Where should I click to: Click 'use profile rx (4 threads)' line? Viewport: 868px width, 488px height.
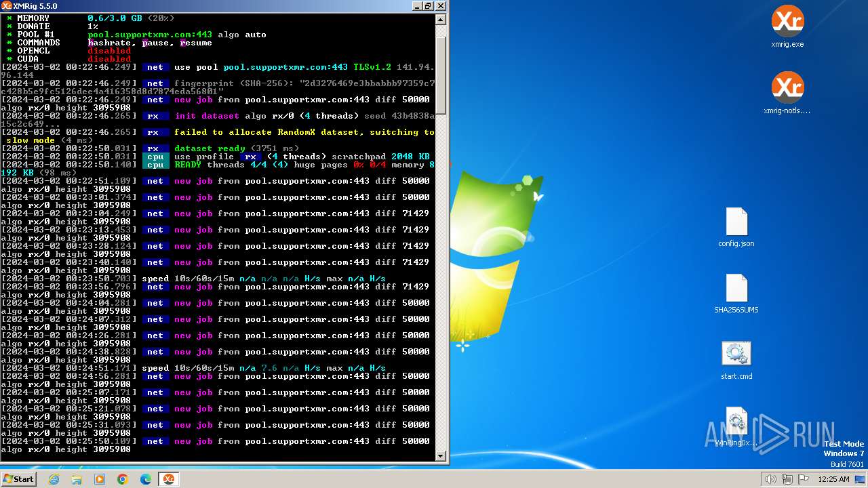pyautogui.click(x=215, y=157)
